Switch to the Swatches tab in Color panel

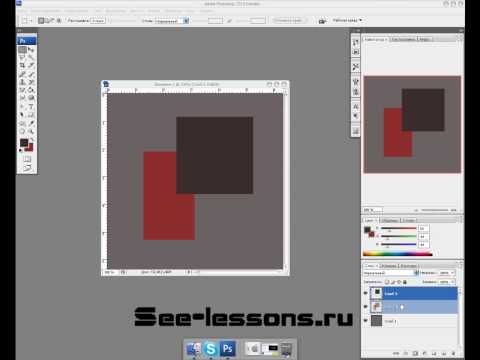390,220
